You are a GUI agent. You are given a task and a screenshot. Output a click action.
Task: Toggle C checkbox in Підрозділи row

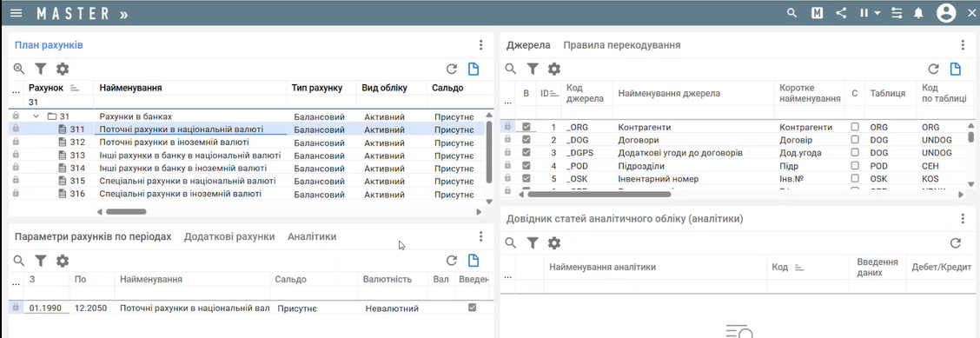[x=855, y=166]
